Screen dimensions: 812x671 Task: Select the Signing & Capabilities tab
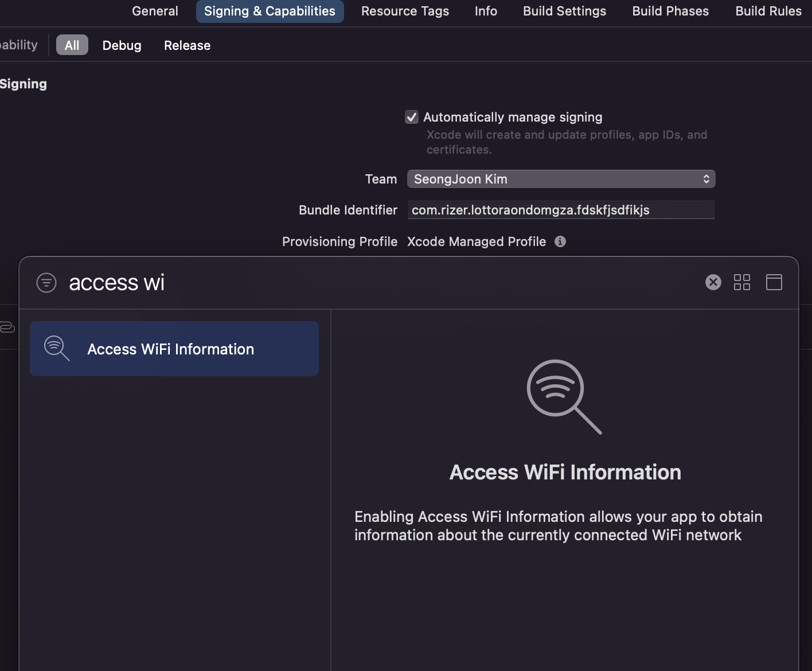tap(270, 11)
